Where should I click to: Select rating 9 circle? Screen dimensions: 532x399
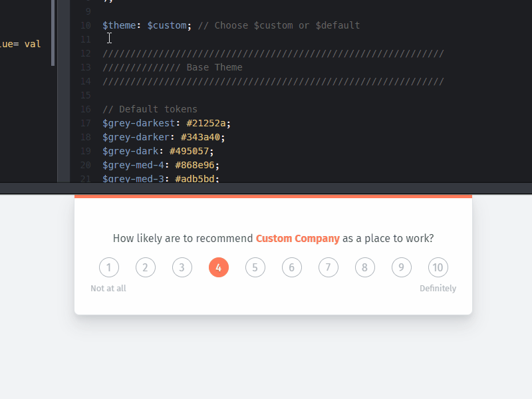pyautogui.click(x=402, y=267)
